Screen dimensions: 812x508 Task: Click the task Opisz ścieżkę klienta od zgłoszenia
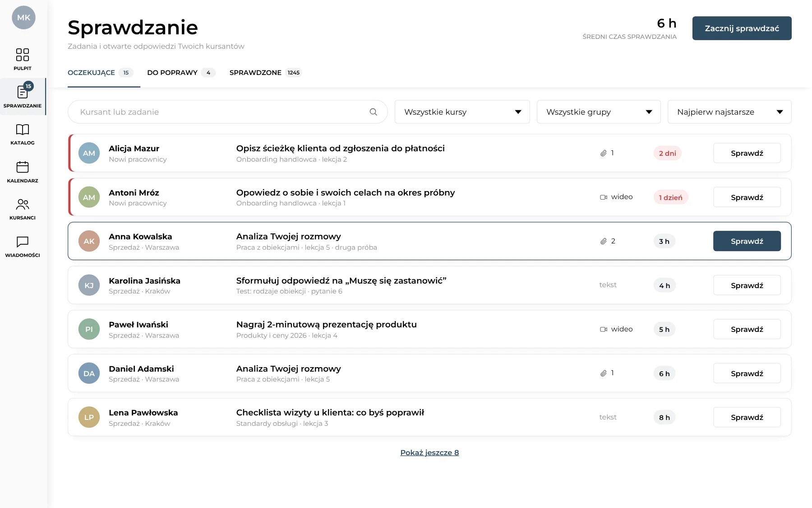coord(341,149)
